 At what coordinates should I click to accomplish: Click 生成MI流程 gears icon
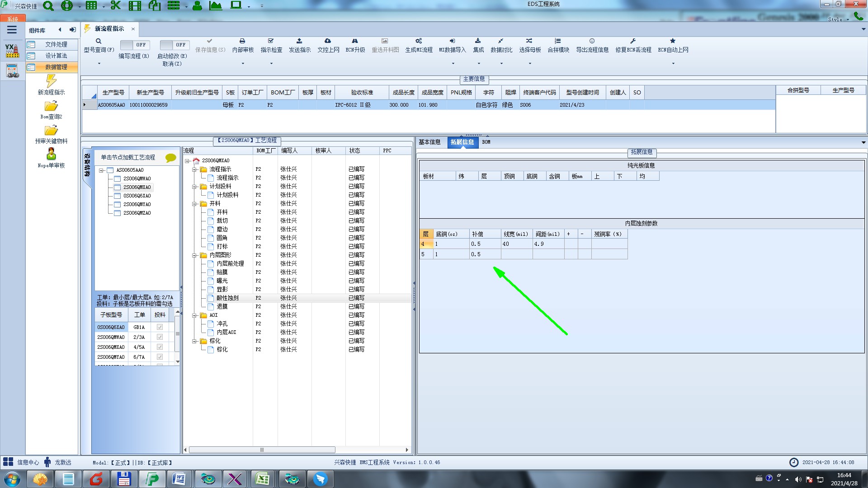419,41
